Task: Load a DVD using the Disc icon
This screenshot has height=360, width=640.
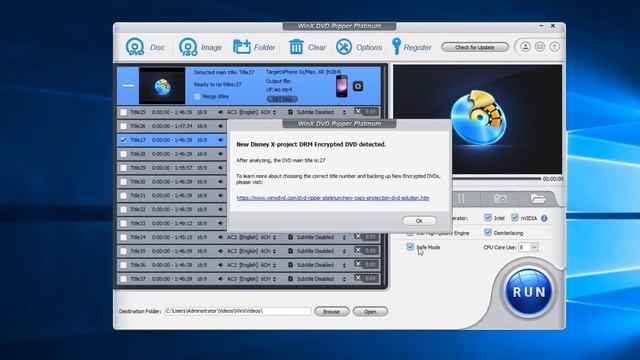Action: (x=135, y=47)
